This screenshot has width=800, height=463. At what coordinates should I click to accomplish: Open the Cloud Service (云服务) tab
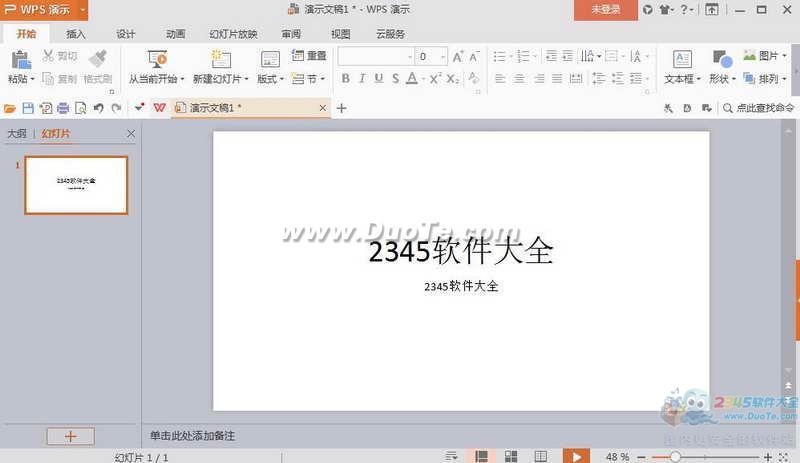tap(390, 34)
